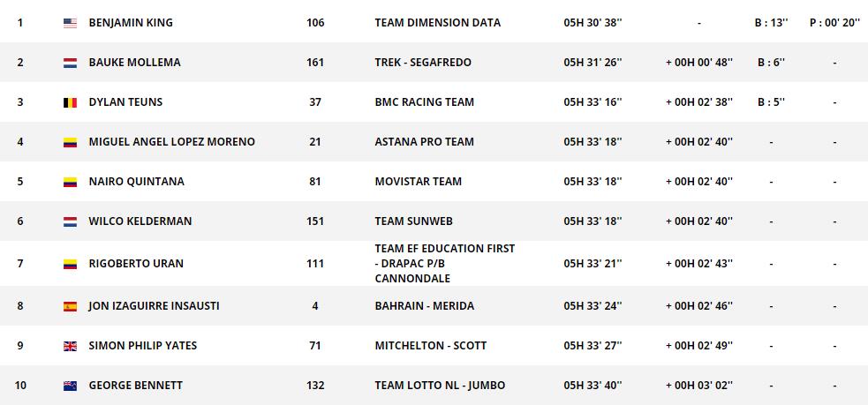Click the Spanish flag beside Jon Izaguirre Insausti
The height and width of the screenshot is (405, 868).
(71, 306)
